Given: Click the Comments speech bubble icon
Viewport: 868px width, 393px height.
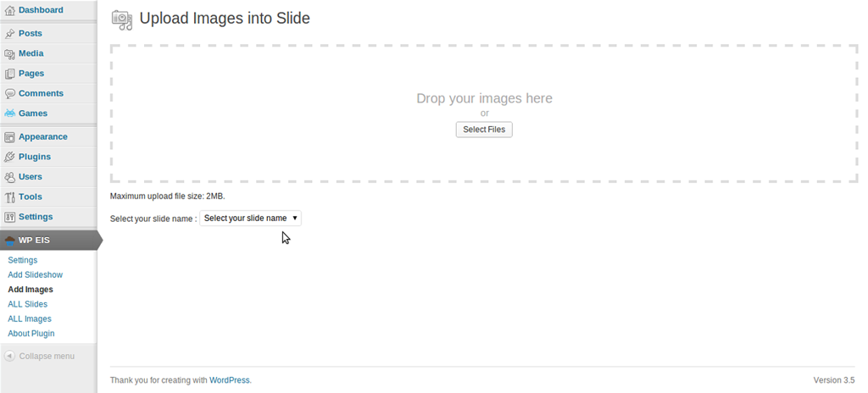Looking at the screenshot, I should 9,93.
